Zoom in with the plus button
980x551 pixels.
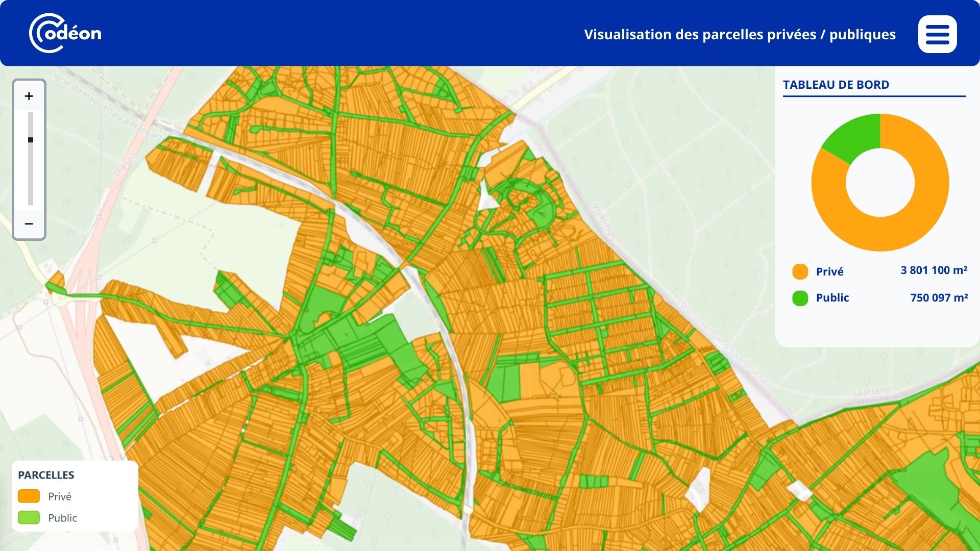tap(29, 96)
